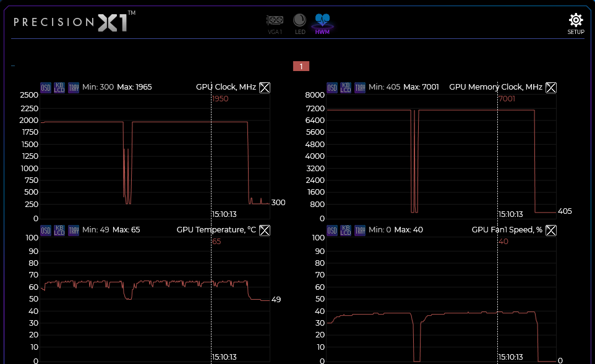
Task: Close the GPU Fan1 Speed graph
Action: point(551,230)
